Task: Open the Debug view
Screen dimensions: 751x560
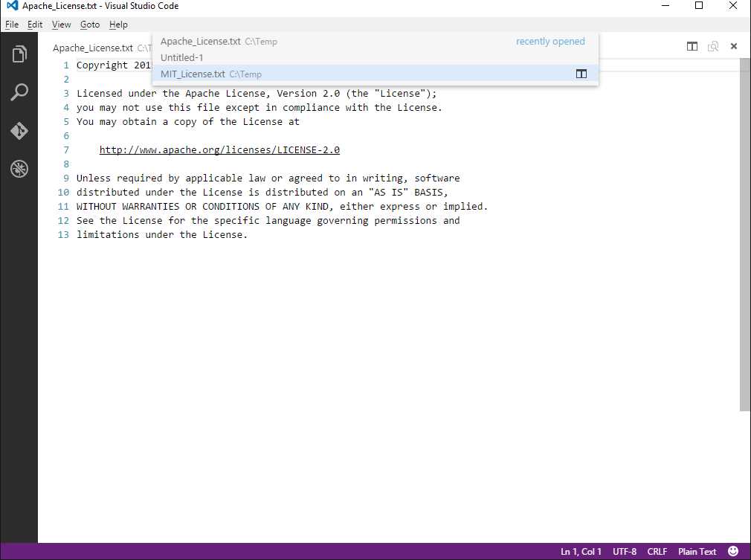Action: 19,169
